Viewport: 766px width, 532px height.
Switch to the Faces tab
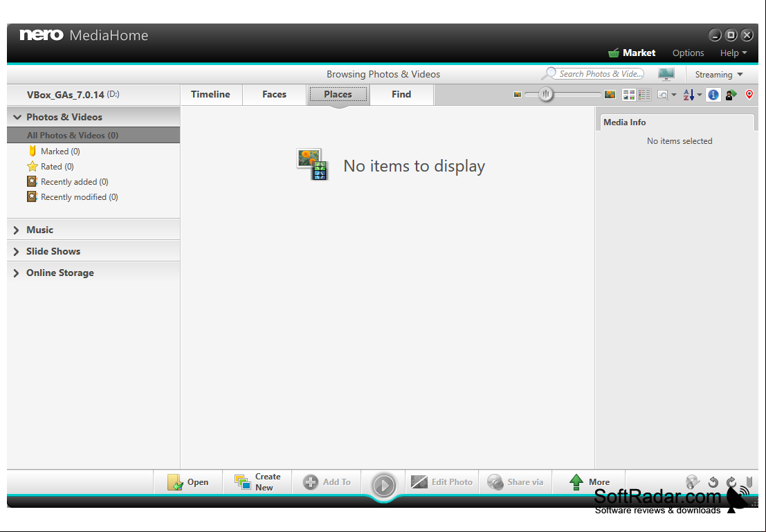click(274, 94)
